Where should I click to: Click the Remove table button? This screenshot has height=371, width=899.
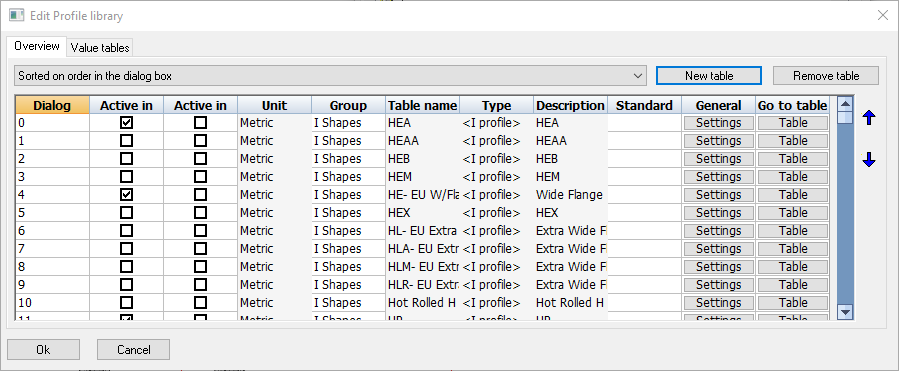[826, 76]
